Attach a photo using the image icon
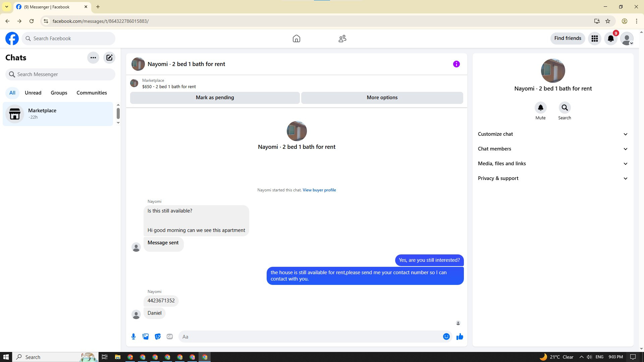This screenshot has width=644, height=362. (146, 337)
